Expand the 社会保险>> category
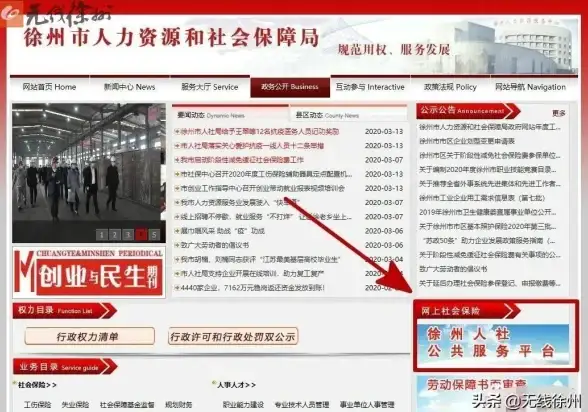Screen dimensions: 588x412 37,385
